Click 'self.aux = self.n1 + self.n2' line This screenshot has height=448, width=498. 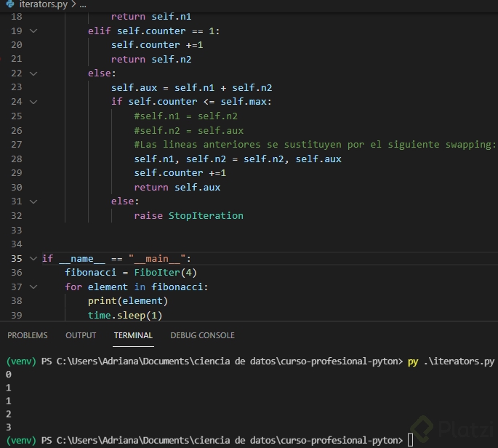tap(191, 88)
